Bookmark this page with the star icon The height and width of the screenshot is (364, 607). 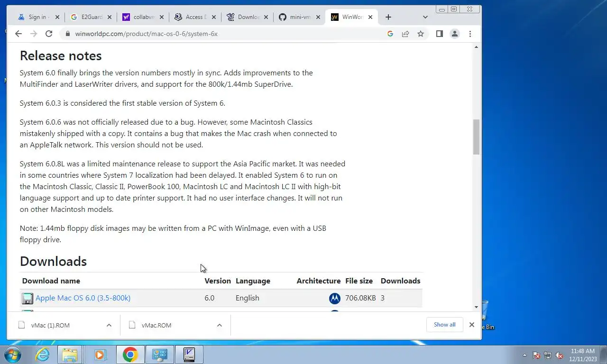pos(421,34)
